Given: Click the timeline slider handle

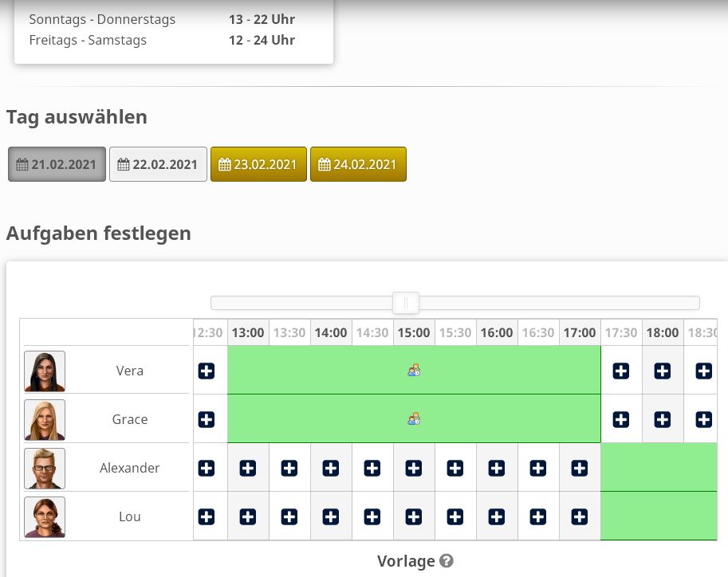Looking at the screenshot, I should (406, 303).
